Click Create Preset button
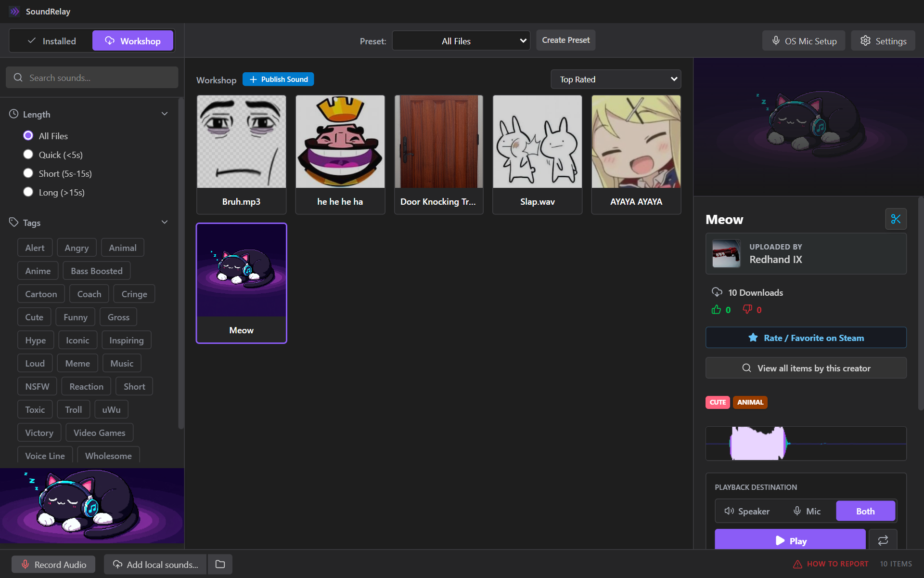Viewport: 924px width, 578px height. coord(566,40)
